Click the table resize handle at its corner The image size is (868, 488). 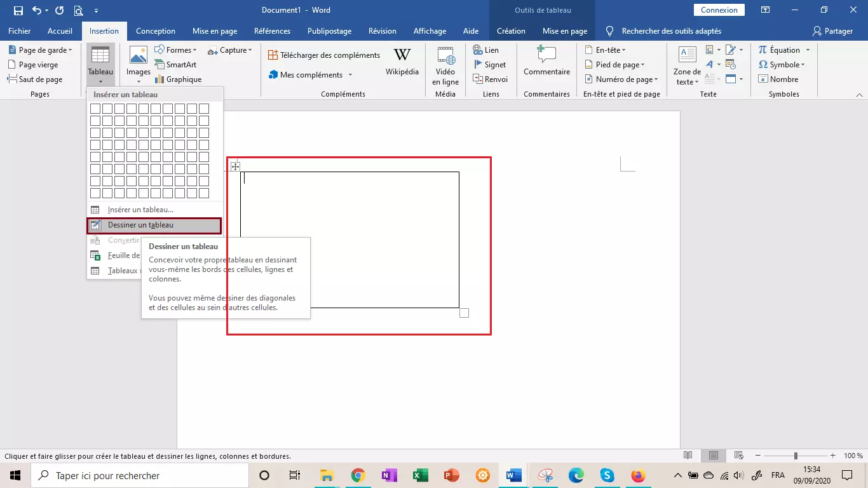(x=464, y=313)
